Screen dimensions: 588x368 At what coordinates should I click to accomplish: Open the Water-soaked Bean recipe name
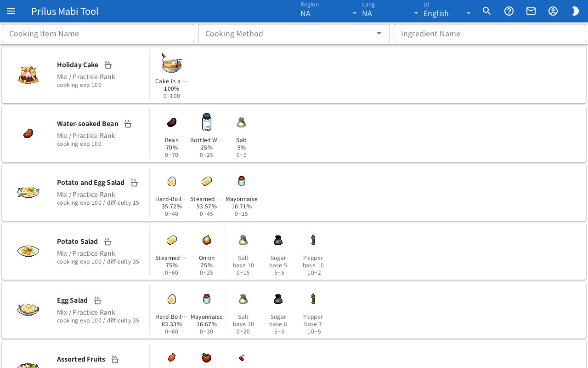[x=88, y=124]
